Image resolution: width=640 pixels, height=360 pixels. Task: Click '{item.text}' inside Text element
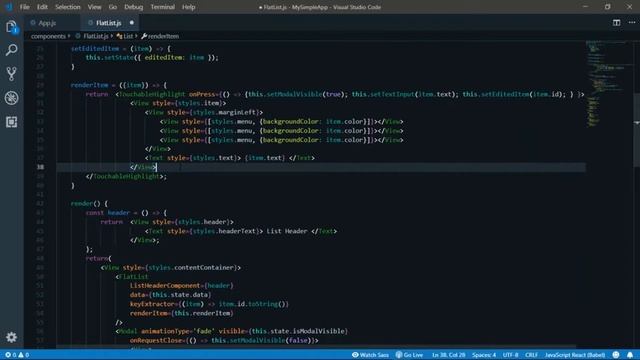(265, 158)
